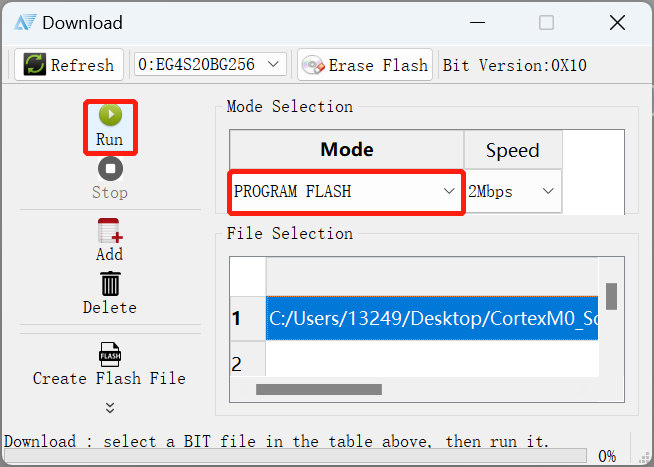Viewport: 654px width, 467px height.
Task: Click the download progress bar
Action: [x=294, y=455]
